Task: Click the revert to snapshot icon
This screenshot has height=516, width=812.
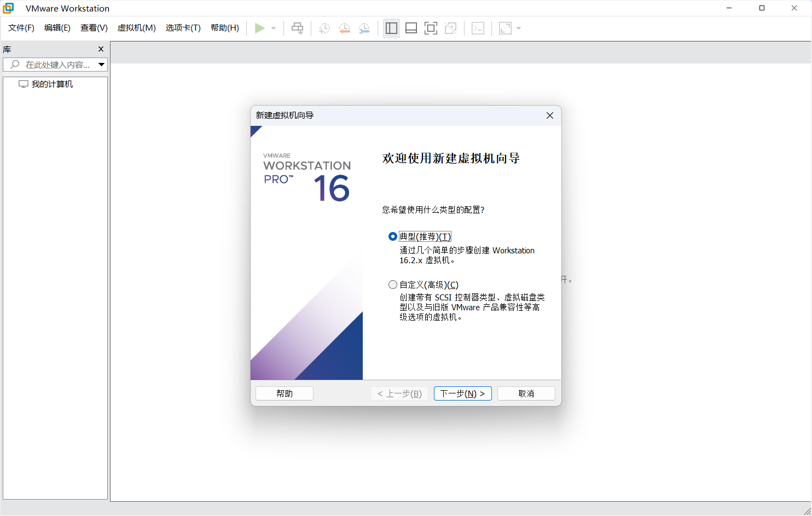Action: click(344, 28)
